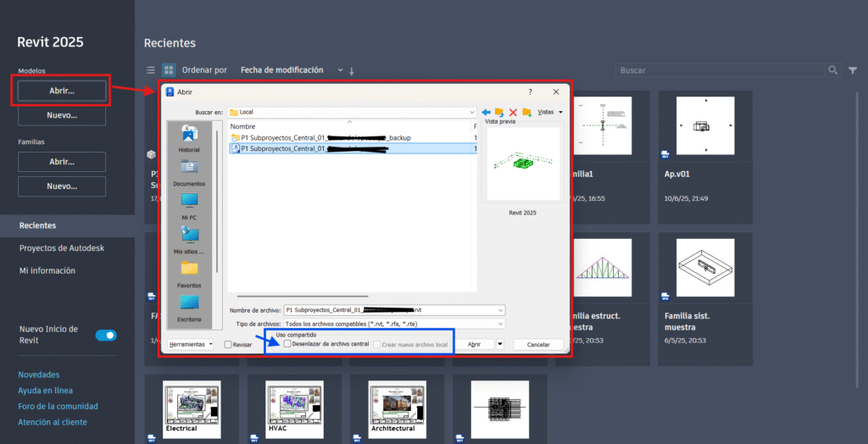Select the grid view icon
The image size is (868, 444).
[x=168, y=70]
